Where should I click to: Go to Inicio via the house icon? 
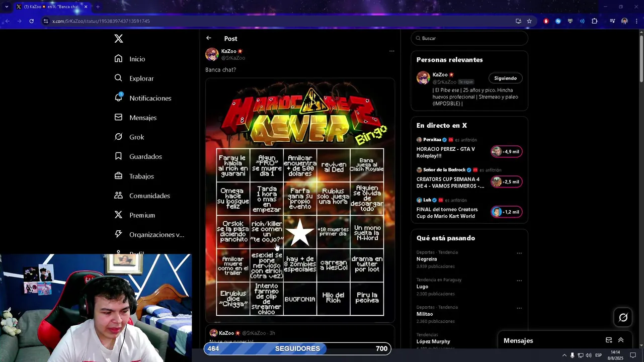click(x=118, y=59)
